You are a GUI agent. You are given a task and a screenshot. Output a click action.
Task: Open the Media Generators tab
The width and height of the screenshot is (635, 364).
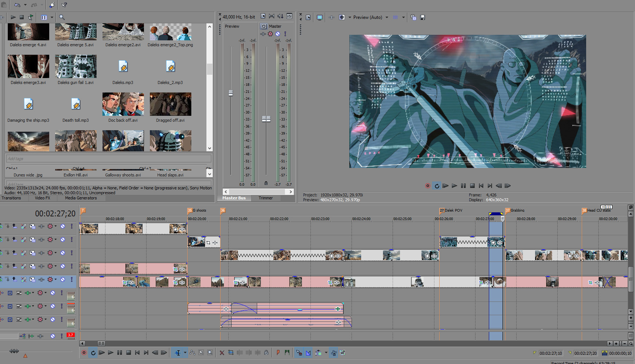[81, 198]
